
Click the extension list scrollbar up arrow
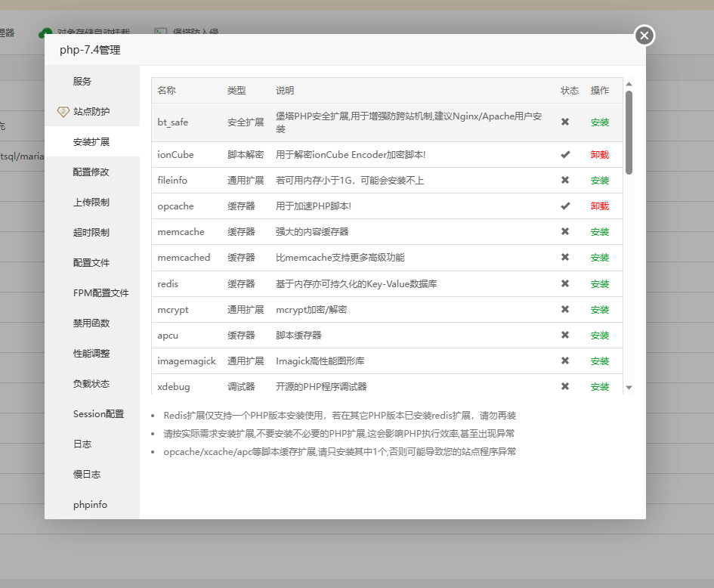click(x=629, y=84)
